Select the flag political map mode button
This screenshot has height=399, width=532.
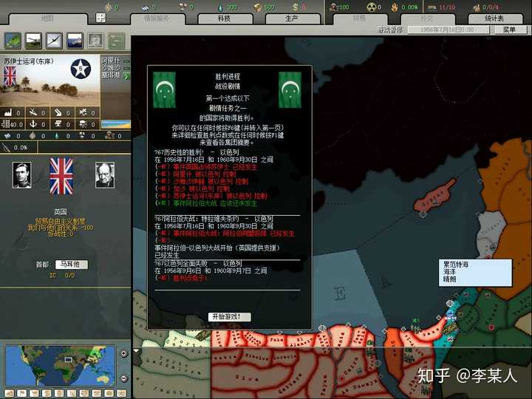coord(21,393)
